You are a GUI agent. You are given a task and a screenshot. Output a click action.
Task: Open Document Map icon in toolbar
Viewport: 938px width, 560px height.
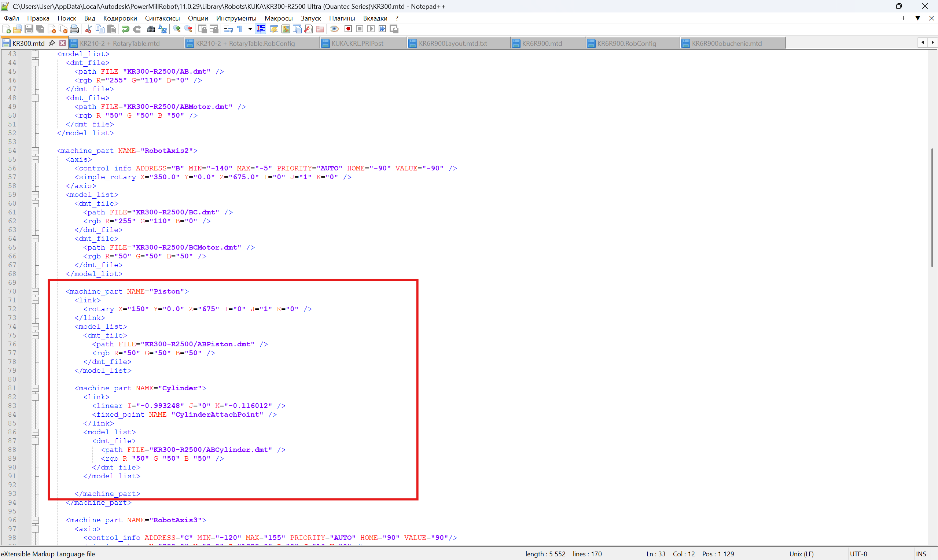coord(286,29)
